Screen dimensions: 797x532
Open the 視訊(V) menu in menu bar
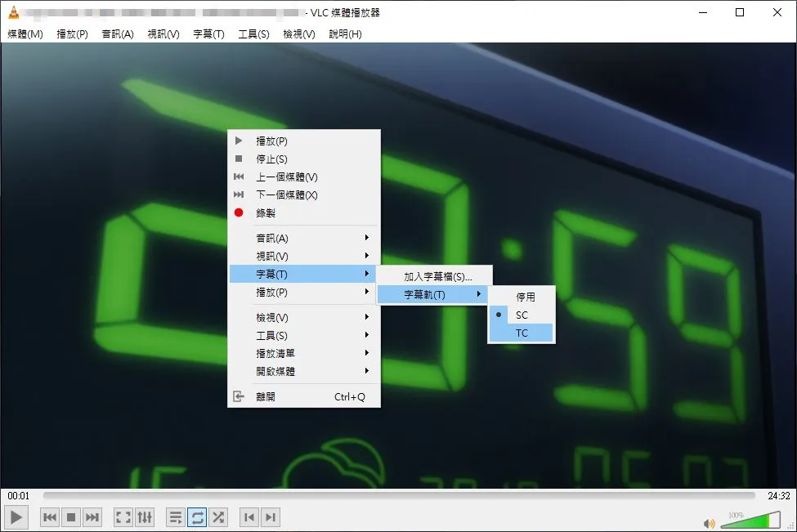(163, 34)
